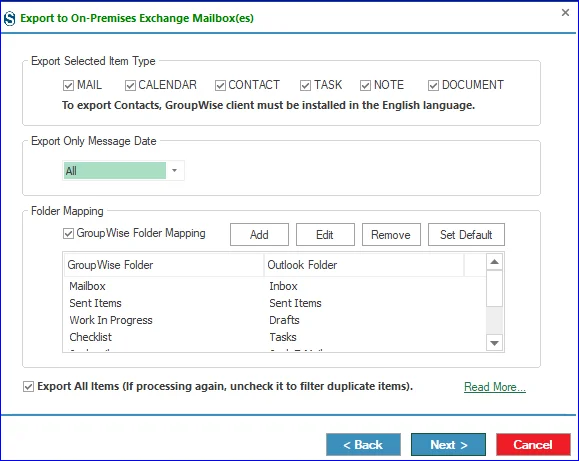Select the Outlook Folder column header

coord(364,265)
